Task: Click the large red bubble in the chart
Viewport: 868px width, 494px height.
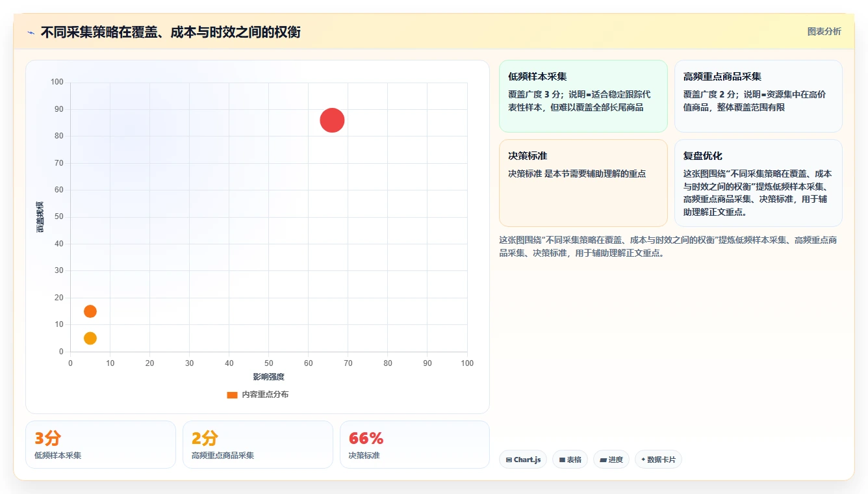Action: point(332,120)
